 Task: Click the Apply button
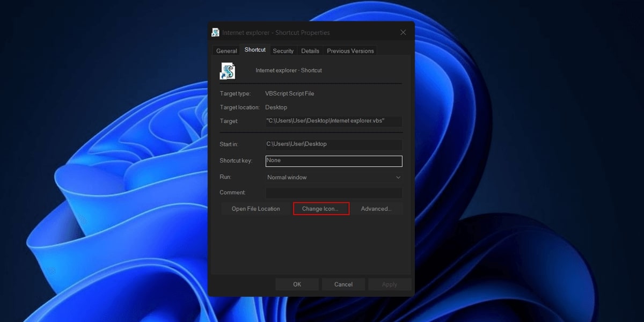(390, 284)
